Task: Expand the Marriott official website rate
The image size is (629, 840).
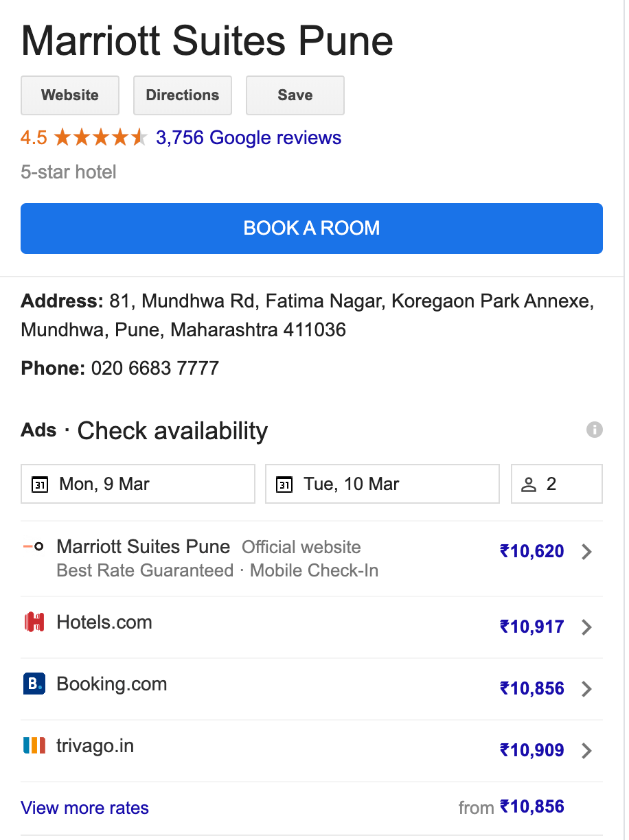Action: [x=586, y=552]
